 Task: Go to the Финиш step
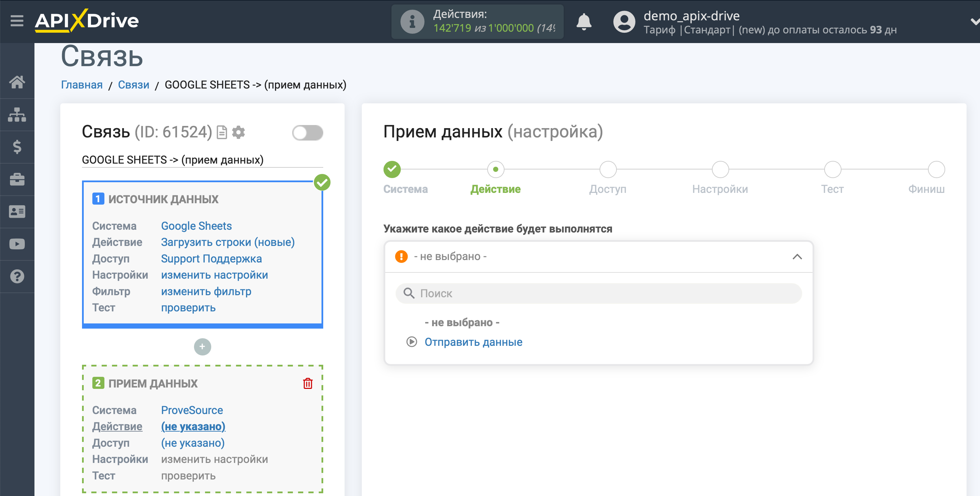[x=936, y=170]
